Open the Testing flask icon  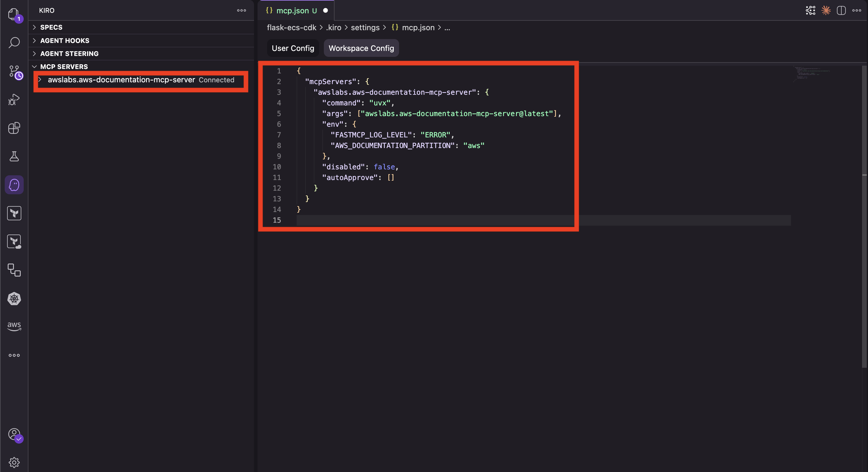(14, 156)
